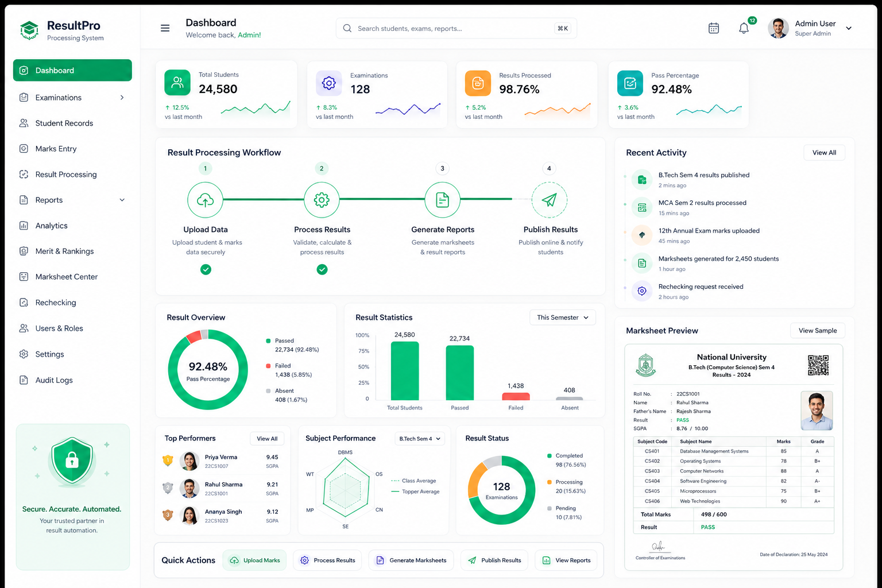Open the Admin User account dropdown arrow
Viewport: 882px width, 588px height.
tap(849, 28)
